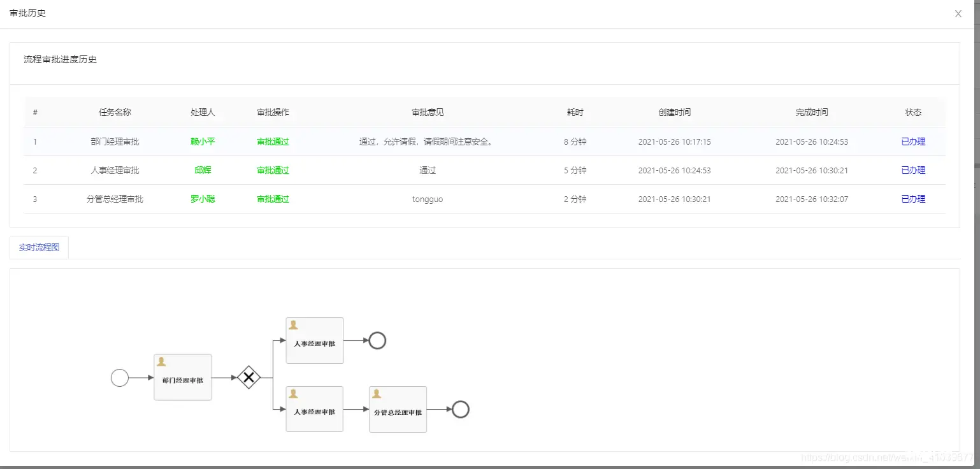Viewport: 980px width, 469px height.
Task: Click the 完成时间 column header
Action: pos(812,112)
